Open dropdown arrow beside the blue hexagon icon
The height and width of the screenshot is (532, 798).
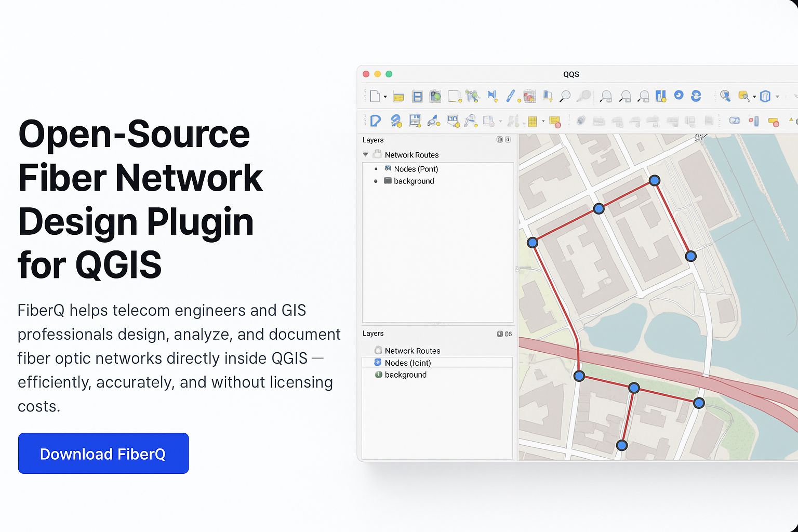(x=777, y=97)
